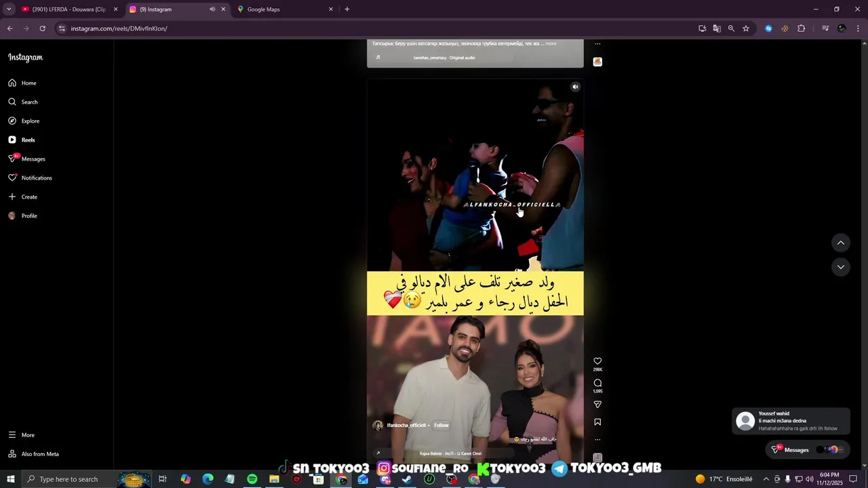Close the Google Maps tab
Screen dimensions: 868x488
331,9
